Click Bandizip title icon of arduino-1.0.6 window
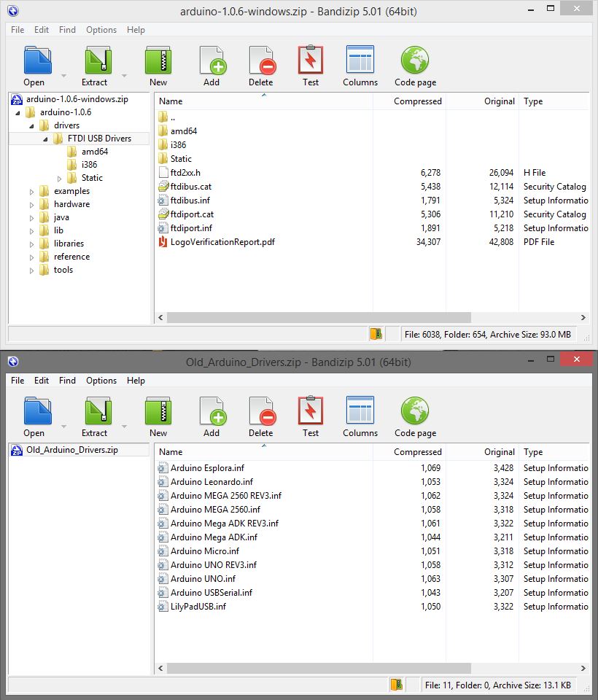This screenshot has height=700, width=598. point(13,11)
